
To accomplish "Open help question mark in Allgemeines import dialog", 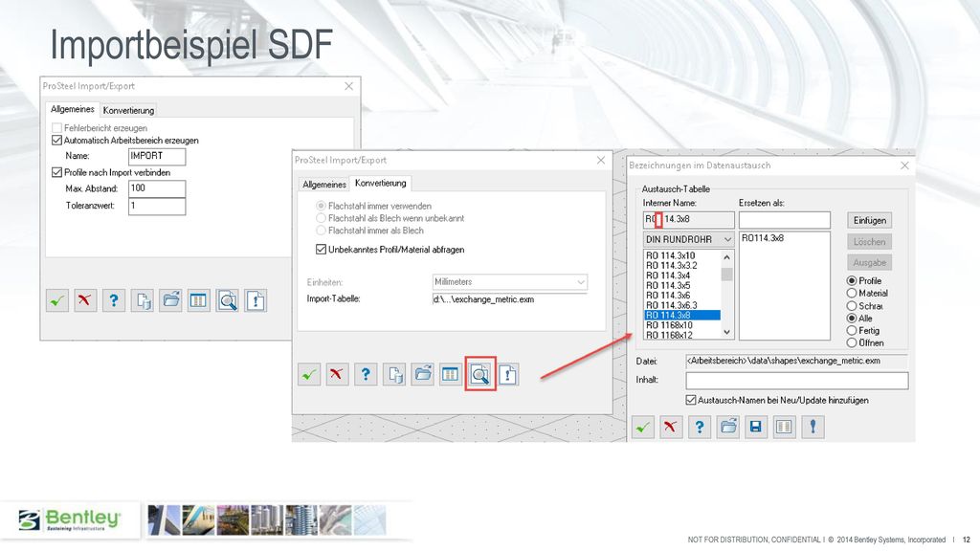I will [113, 301].
